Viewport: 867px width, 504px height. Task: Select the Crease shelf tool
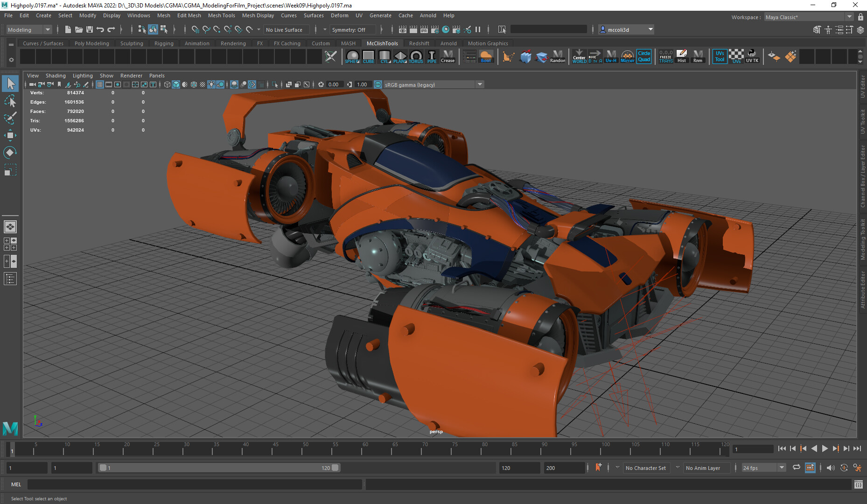[447, 56]
